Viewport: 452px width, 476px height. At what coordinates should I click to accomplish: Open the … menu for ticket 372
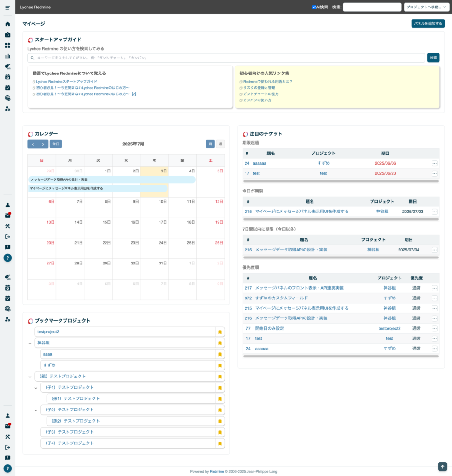click(434, 298)
